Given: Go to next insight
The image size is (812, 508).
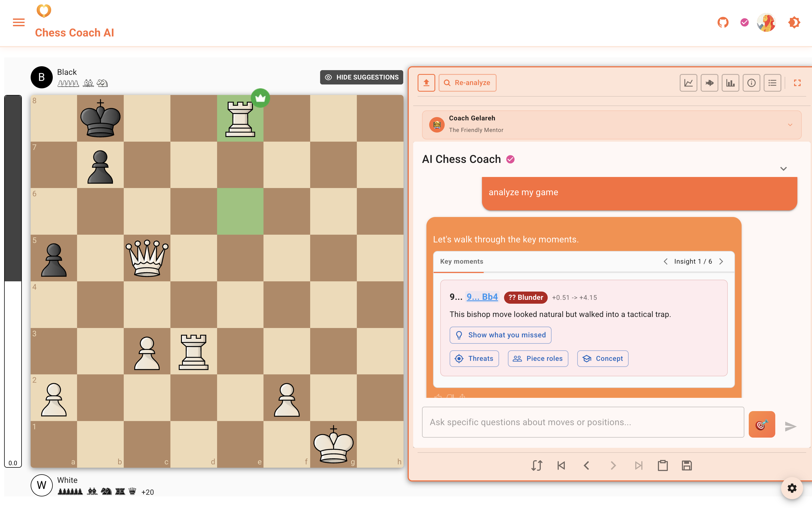Looking at the screenshot, I should (721, 261).
